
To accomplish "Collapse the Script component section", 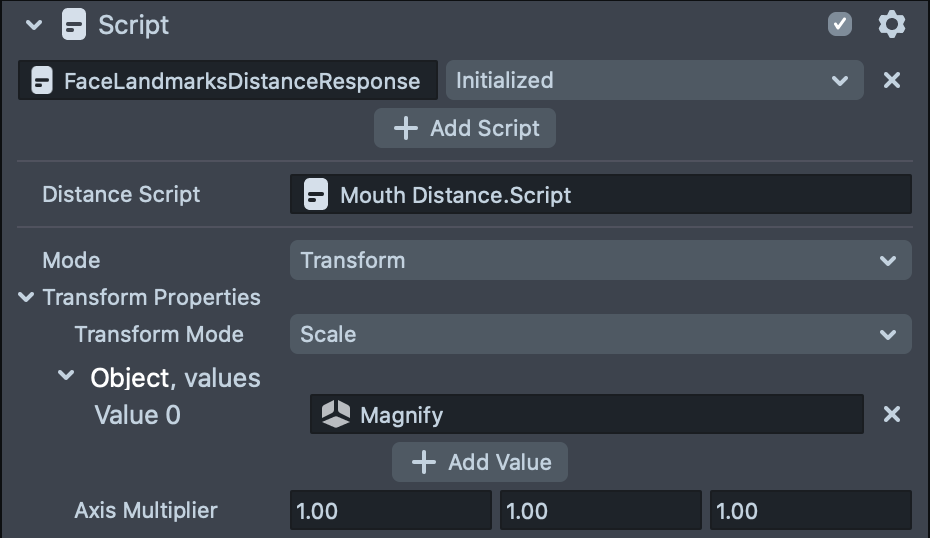I will tap(35, 25).
